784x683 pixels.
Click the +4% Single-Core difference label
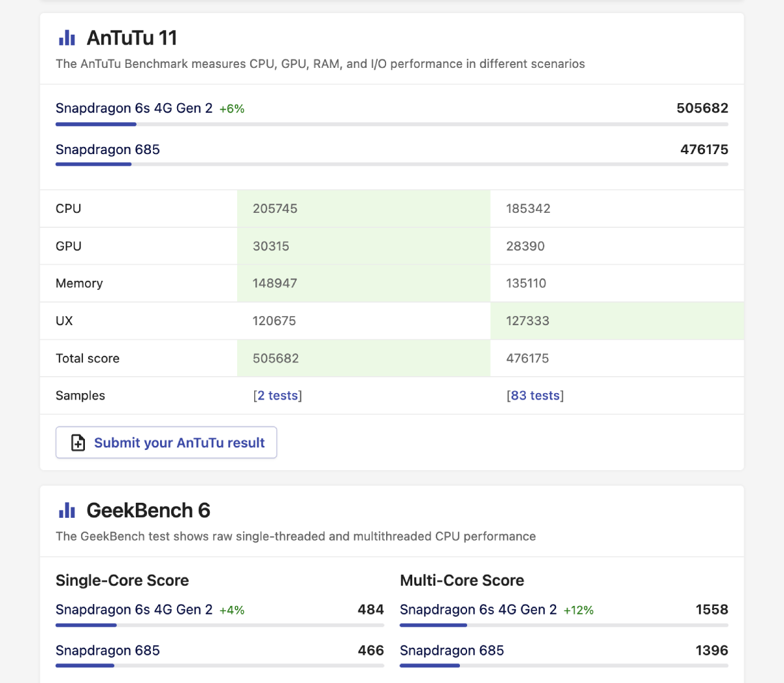coord(232,611)
